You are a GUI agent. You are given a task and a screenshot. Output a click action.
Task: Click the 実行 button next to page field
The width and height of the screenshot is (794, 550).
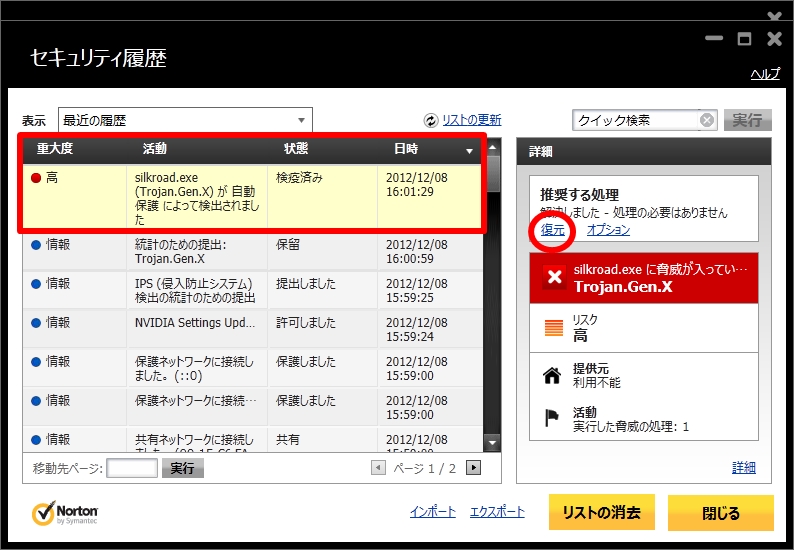pyautogui.click(x=183, y=468)
